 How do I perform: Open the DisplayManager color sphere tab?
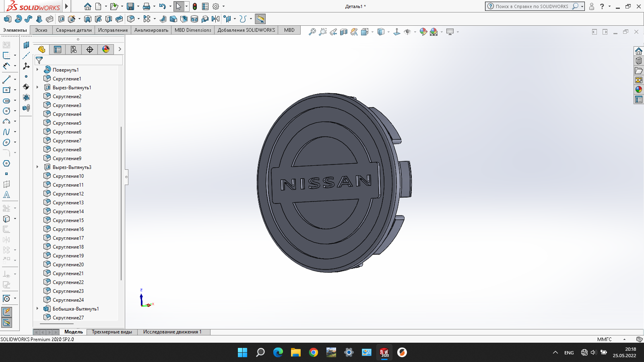(106, 49)
